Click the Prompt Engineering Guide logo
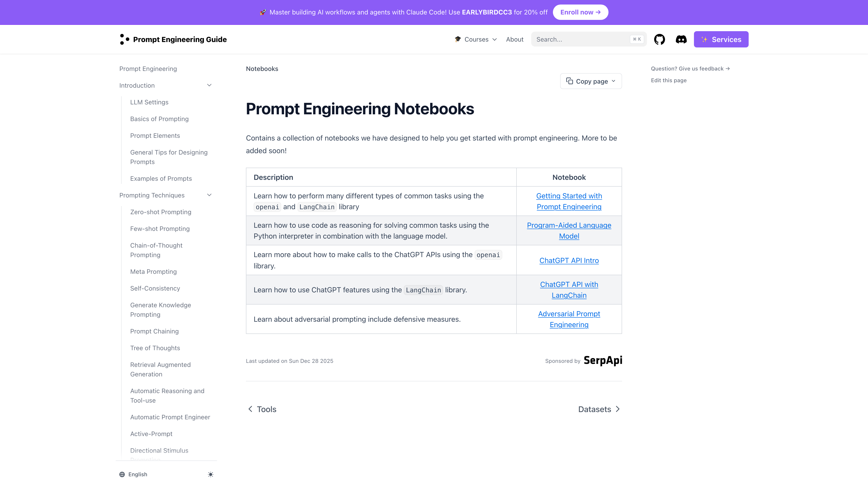 click(173, 39)
